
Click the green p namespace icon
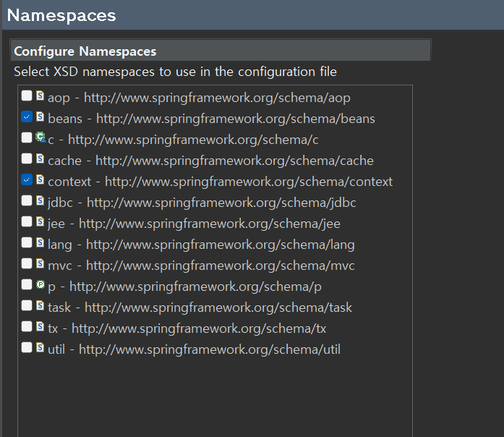(x=40, y=284)
